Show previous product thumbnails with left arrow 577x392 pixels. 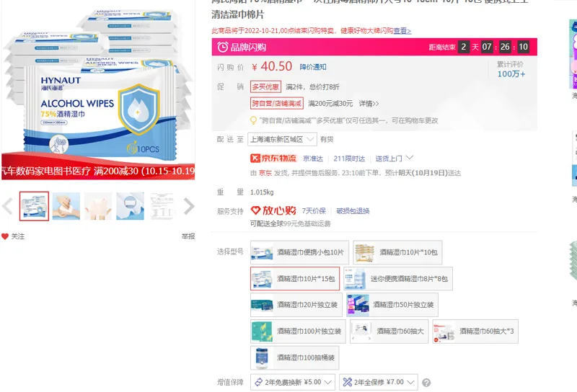pos(7,206)
